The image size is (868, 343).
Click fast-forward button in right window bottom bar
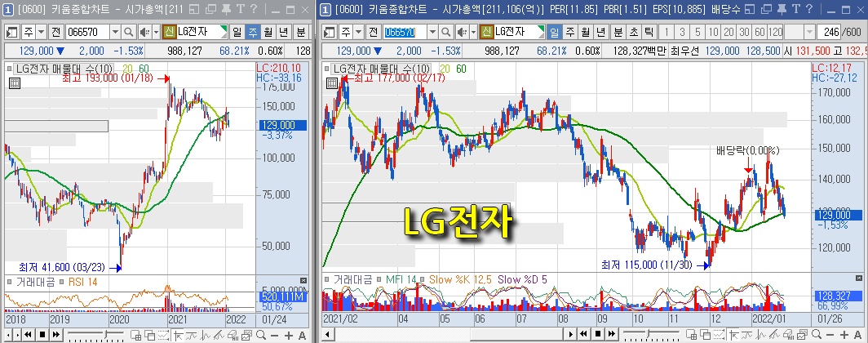pos(611,334)
